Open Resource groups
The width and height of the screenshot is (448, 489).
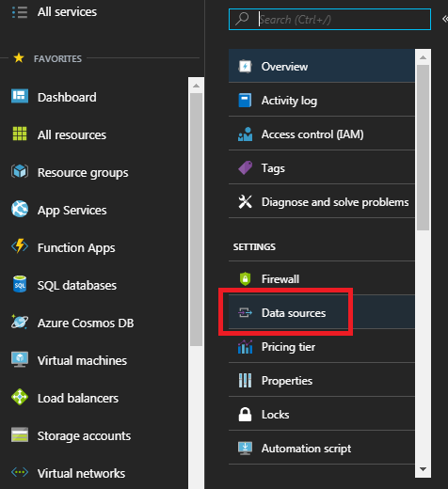point(83,173)
